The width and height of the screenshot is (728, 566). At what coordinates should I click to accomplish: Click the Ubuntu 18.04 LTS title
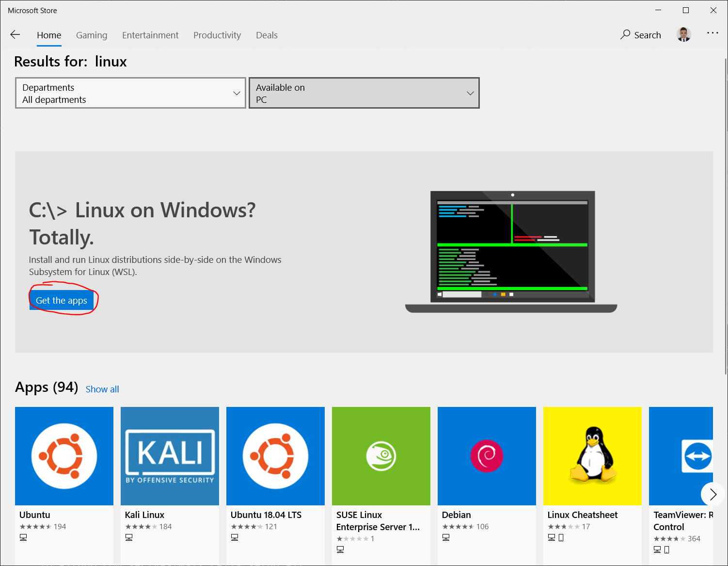click(266, 515)
